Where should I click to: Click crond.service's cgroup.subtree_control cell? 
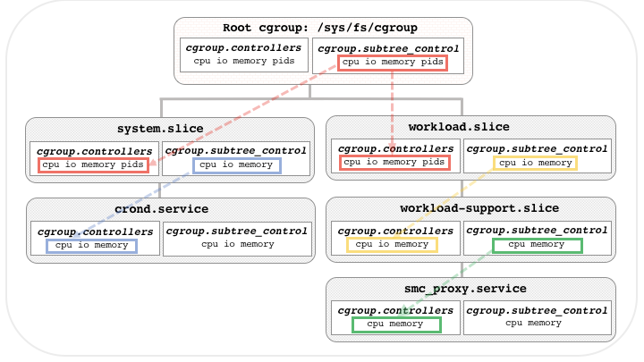coord(237,238)
